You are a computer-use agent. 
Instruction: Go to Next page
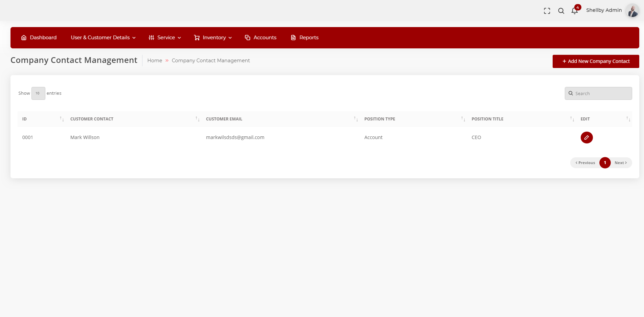tap(621, 163)
